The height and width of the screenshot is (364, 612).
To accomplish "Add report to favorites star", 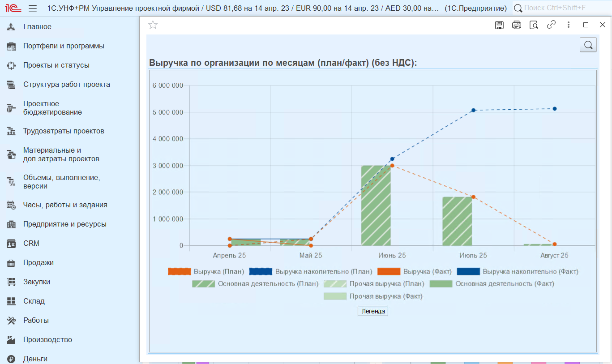I will 153,25.
